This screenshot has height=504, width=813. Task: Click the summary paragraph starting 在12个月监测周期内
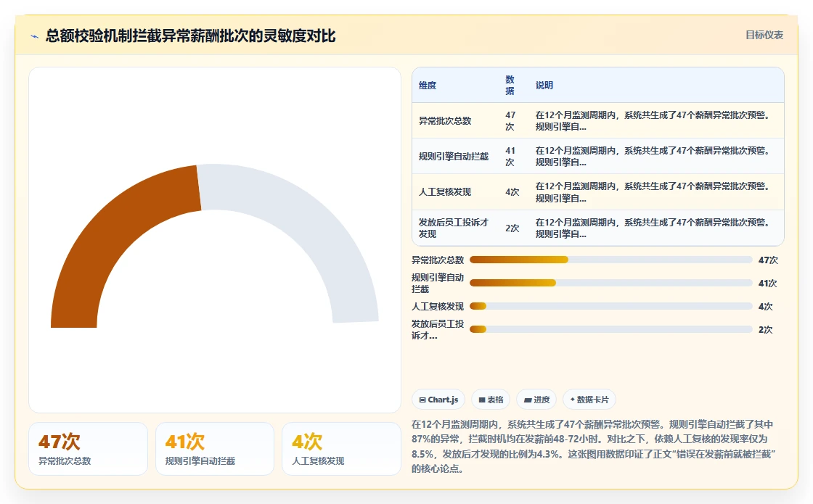[594, 447]
